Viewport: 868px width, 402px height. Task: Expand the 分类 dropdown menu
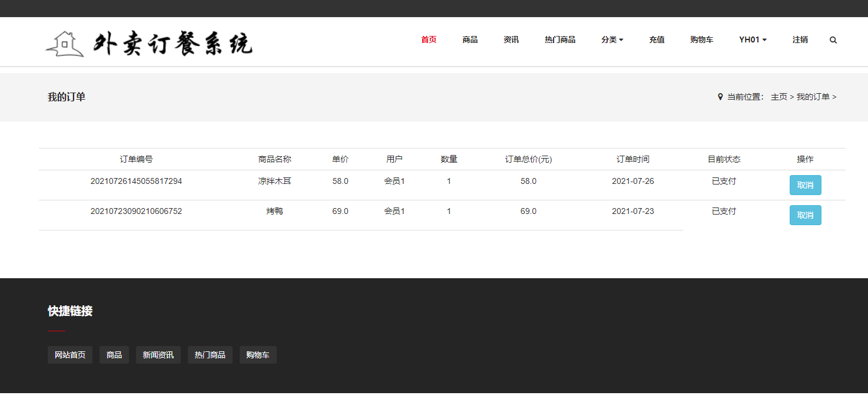[612, 40]
